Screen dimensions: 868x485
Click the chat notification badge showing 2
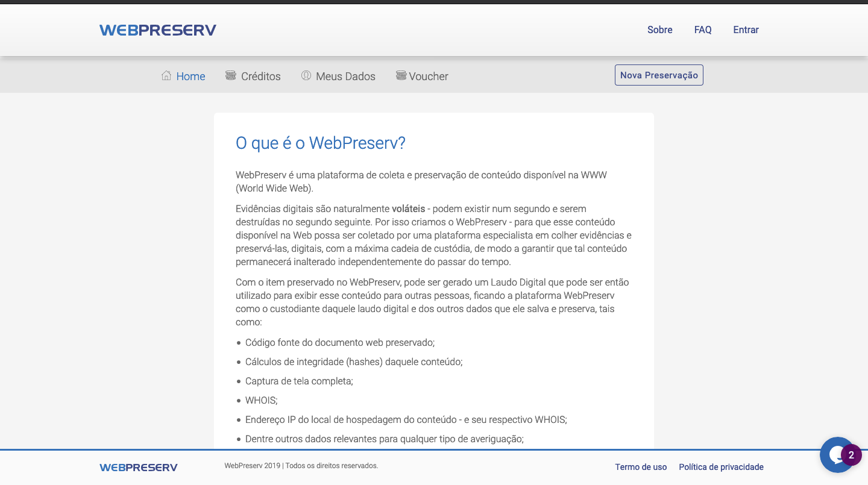(851, 455)
